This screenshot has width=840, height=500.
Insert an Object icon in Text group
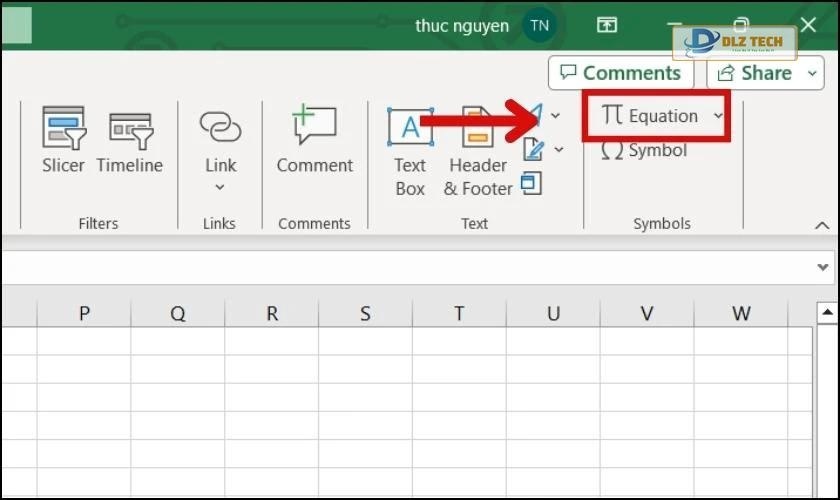[x=532, y=183]
